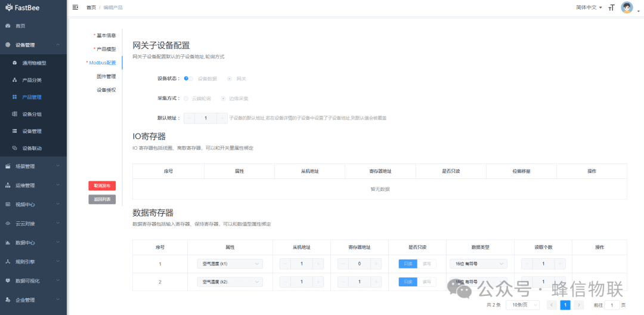Collapse the sidebar with the hamburger icon

tap(75, 7)
